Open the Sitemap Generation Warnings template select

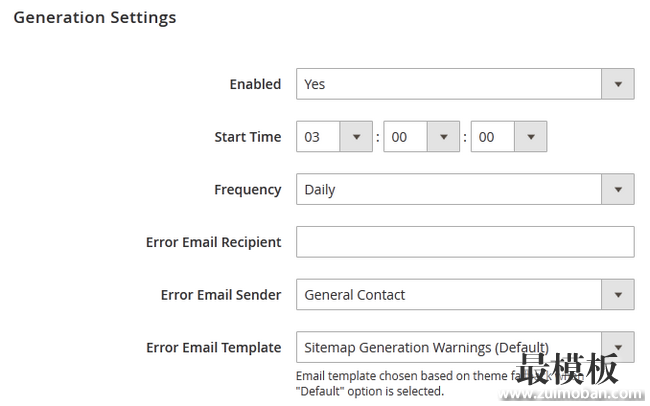pyautogui.click(x=465, y=347)
